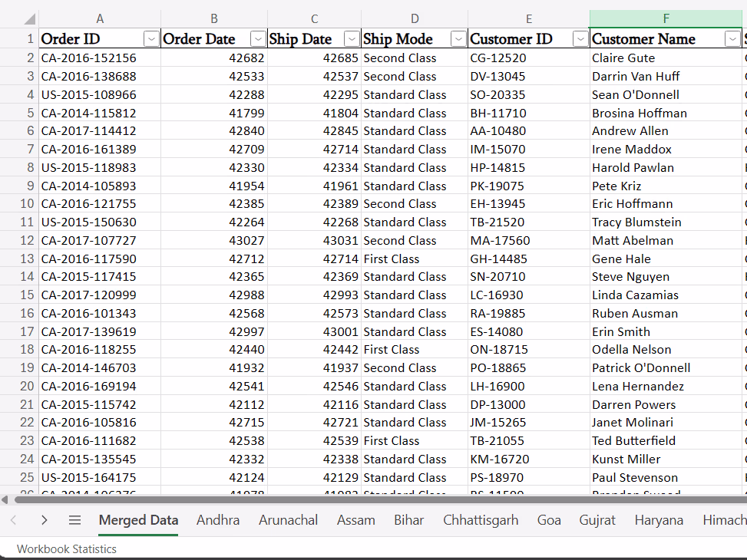Go to next sheet tabs arrow
This screenshot has height=560, width=747.
click(x=45, y=520)
